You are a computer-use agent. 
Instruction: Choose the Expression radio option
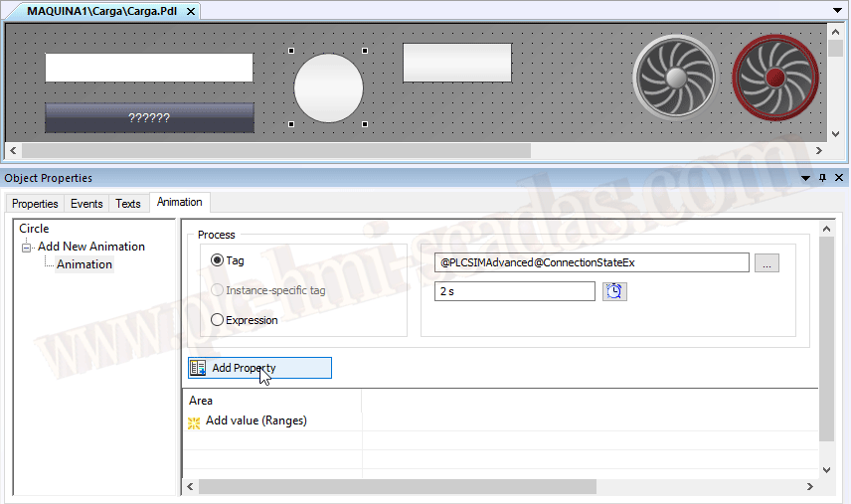[x=217, y=320]
